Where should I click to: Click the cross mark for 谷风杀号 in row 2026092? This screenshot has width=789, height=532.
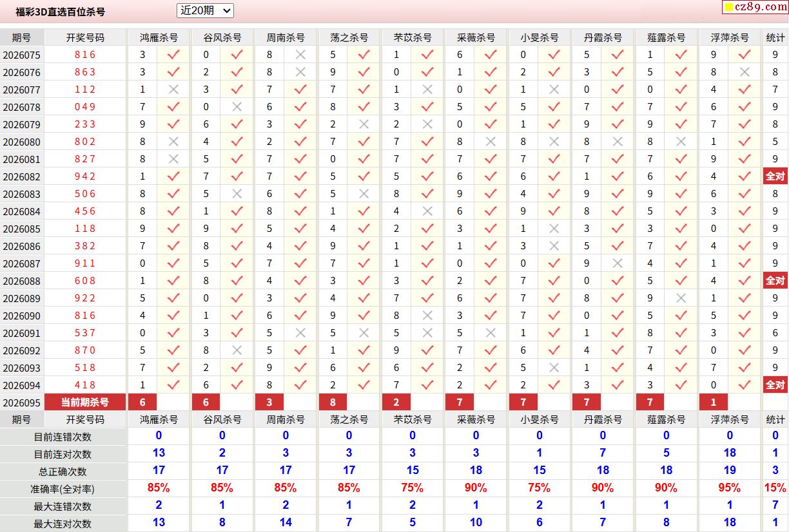click(237, 350)
